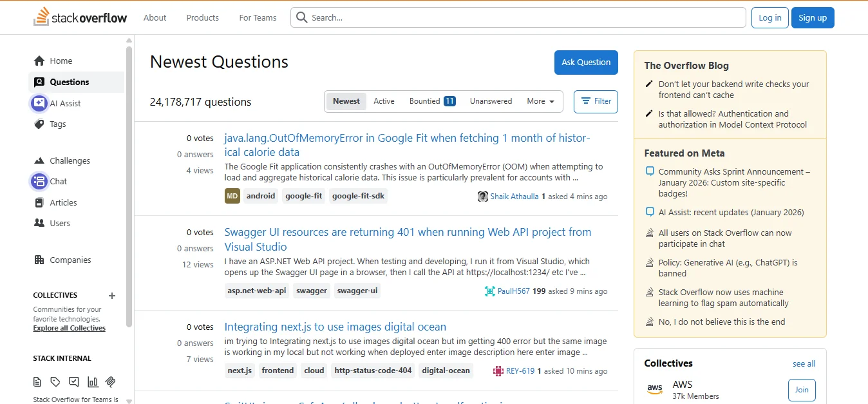Click the Filter button beside question tabs
Image resolution: width=868 pixels, height=404 pixels.
point(596,101)
